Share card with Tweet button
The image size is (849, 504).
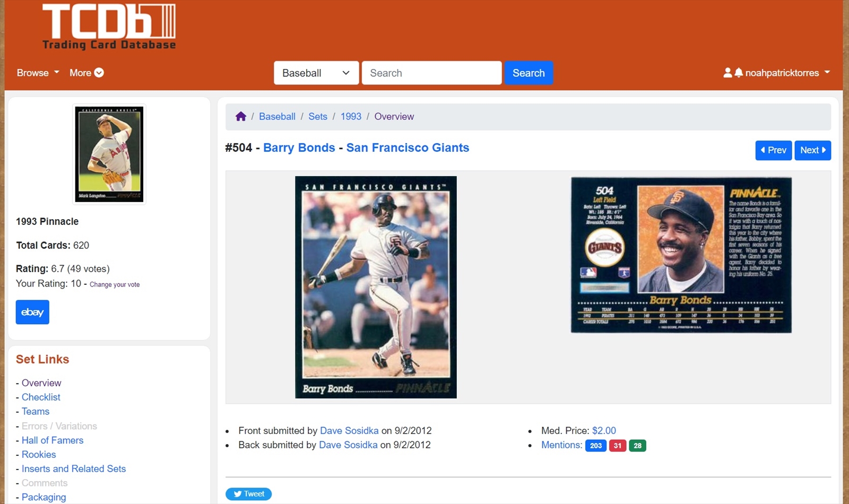248,494
